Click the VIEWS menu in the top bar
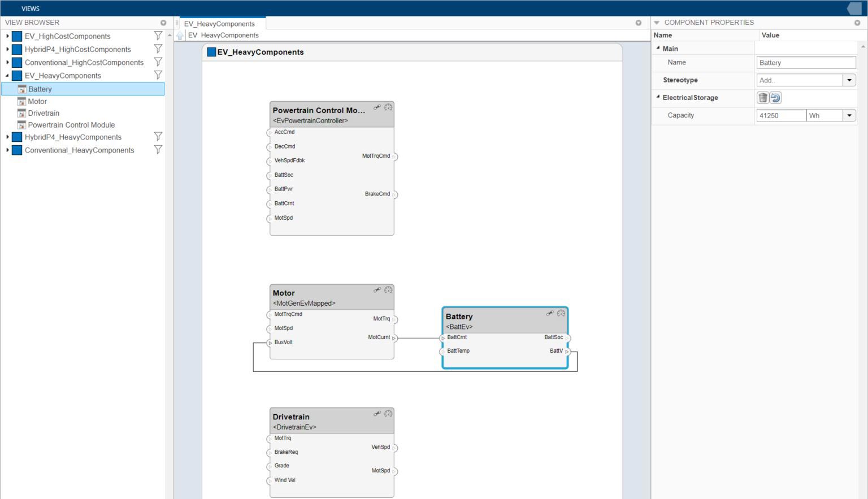868x499 pixels. pos(30,8)
